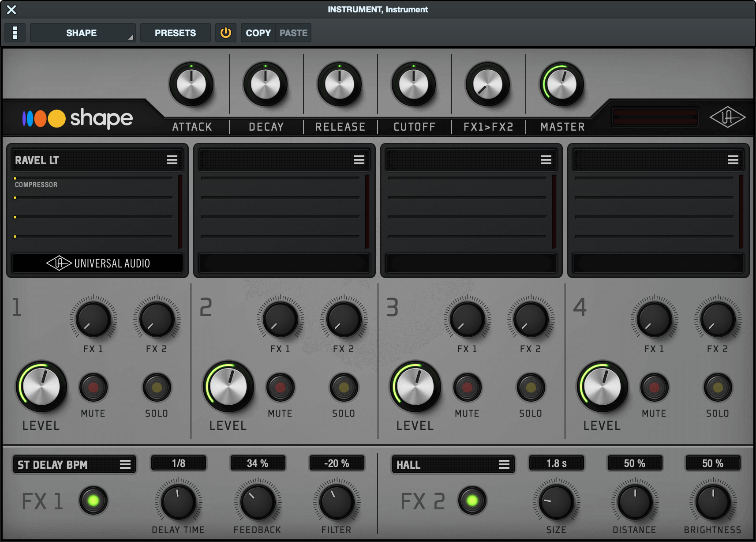Click the DELAY TIME knob
The height and width of the screenshot is (542, 756).
pyautogui.click(x=179, y=502)
